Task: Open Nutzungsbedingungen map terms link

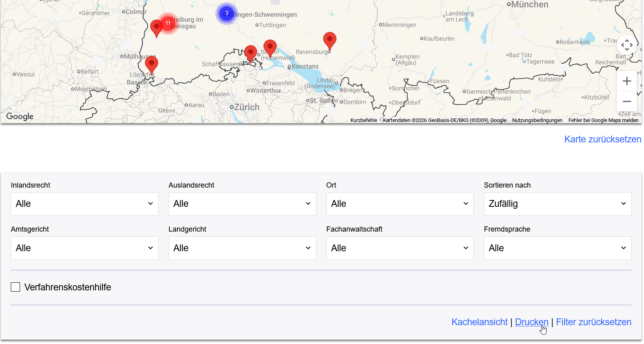Action: (537, 120)
